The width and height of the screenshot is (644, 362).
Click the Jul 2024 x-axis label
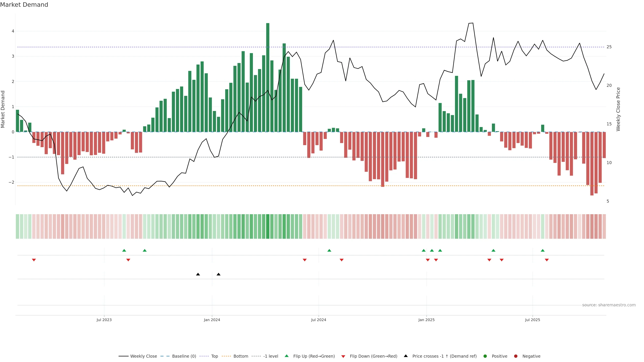click(x=318, y=320)
